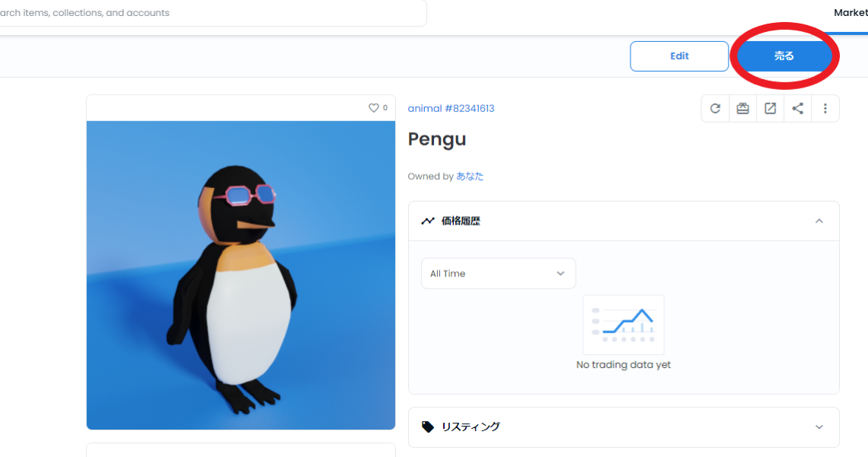Open the Marketplace navigation tab
This screenshot has height=457, width=868.
pyautogui.click(x=850, y=13)
